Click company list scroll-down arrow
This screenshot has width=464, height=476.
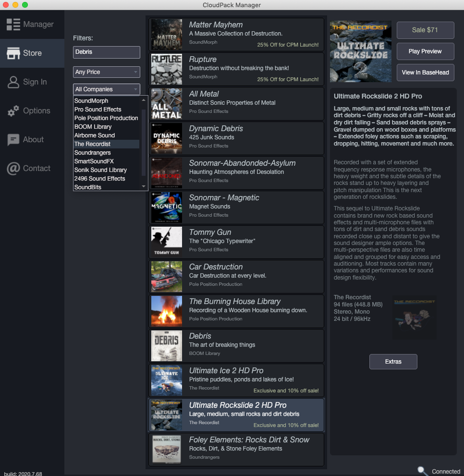click(144, 186)
